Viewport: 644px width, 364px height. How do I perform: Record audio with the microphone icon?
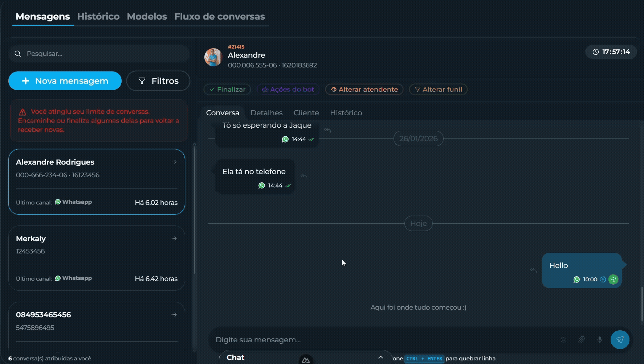[x=600, y=340]
